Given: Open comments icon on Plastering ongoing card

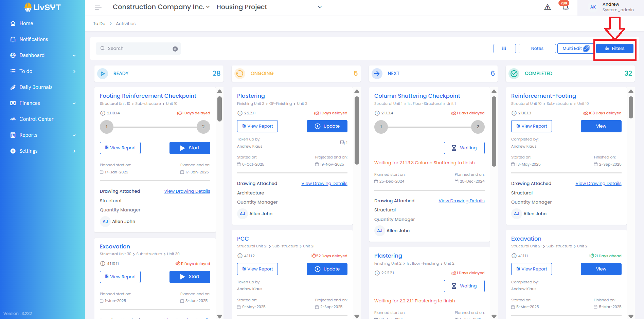Looking at the screenshot, I should click(x=343, y=143).
